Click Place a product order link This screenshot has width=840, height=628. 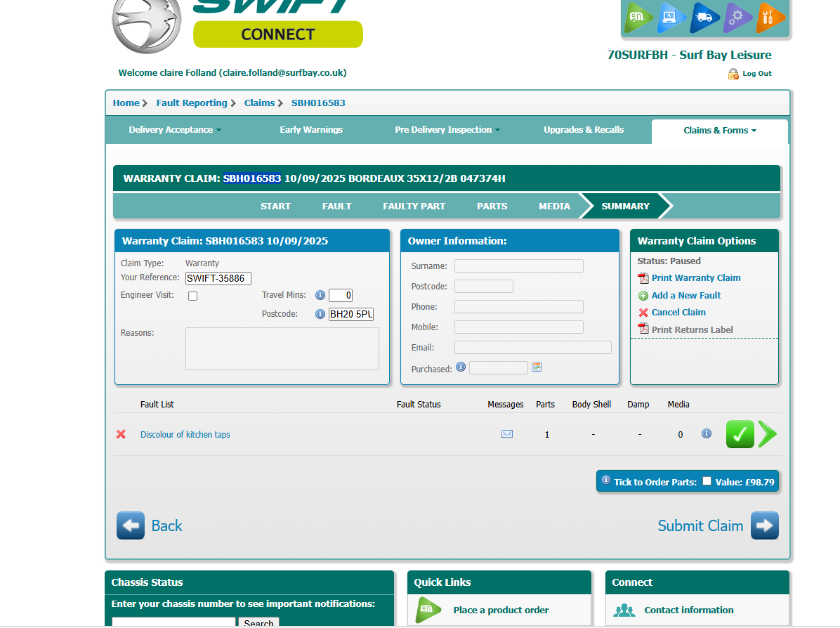501,610
